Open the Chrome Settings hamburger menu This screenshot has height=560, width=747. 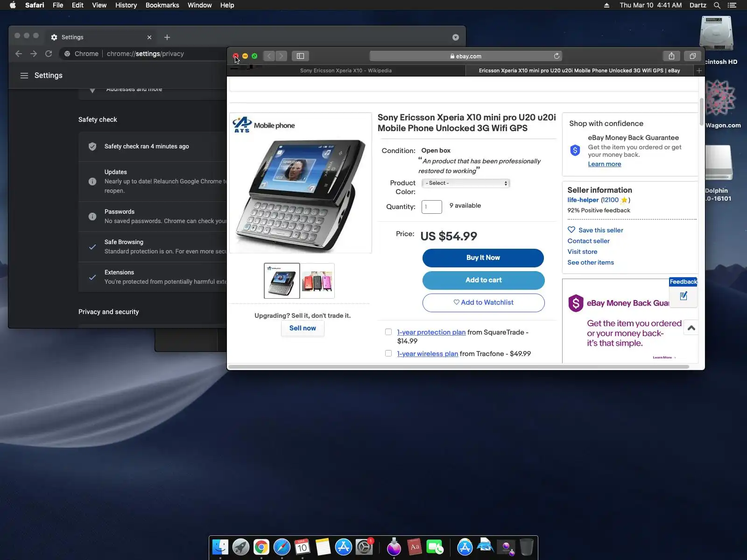pos(24,76)
